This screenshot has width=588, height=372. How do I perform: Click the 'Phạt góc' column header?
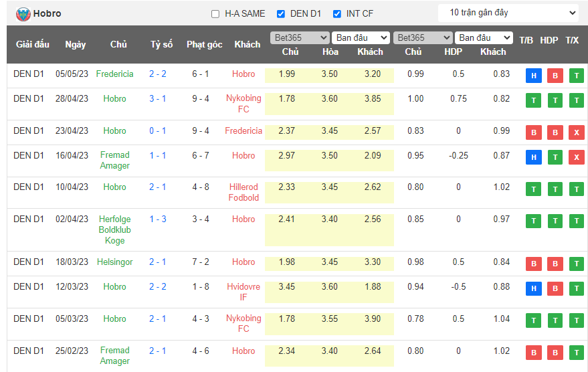tap(204, 45)
